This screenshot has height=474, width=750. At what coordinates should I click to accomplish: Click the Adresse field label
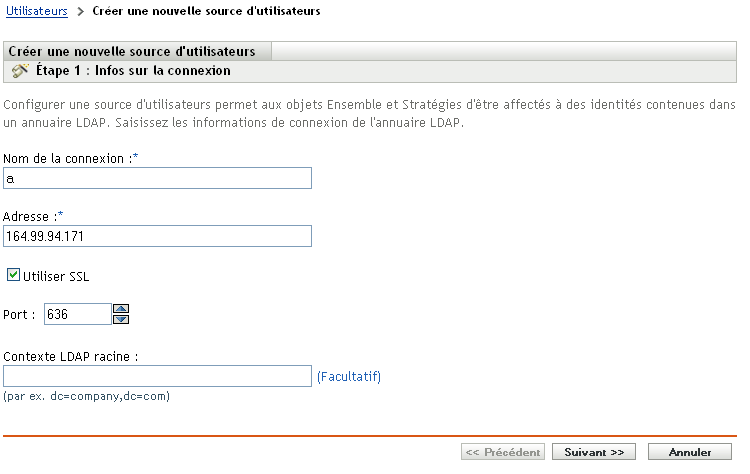tap(30, 216)
